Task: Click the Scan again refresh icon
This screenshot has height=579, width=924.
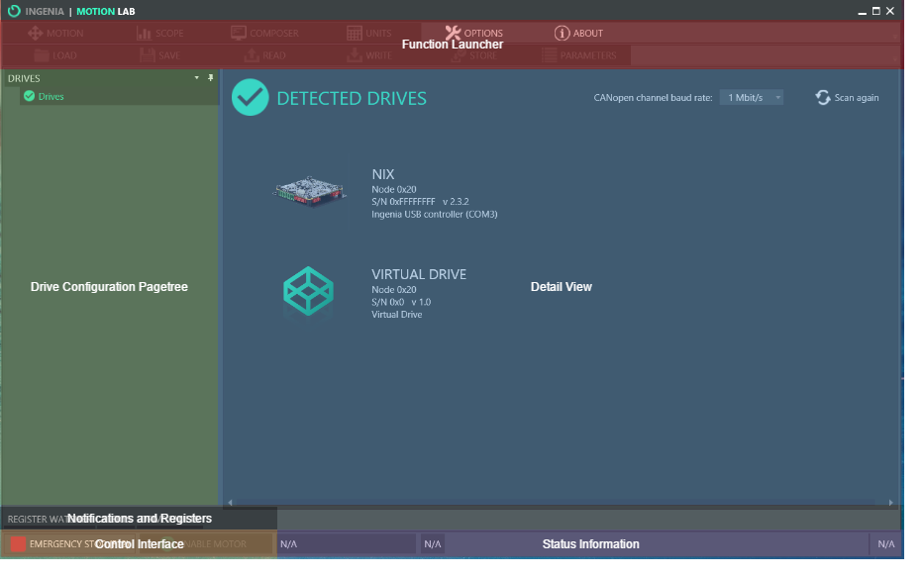Action: point(823,97)
